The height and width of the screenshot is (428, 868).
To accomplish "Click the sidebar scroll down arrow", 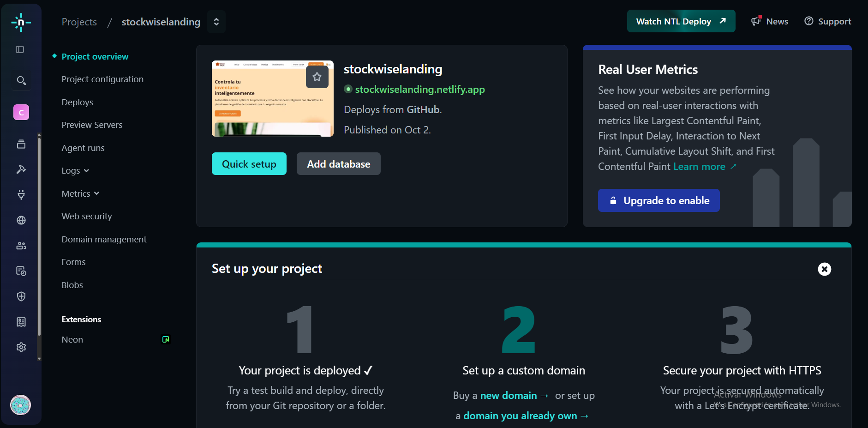I will [x=39, y=358].
